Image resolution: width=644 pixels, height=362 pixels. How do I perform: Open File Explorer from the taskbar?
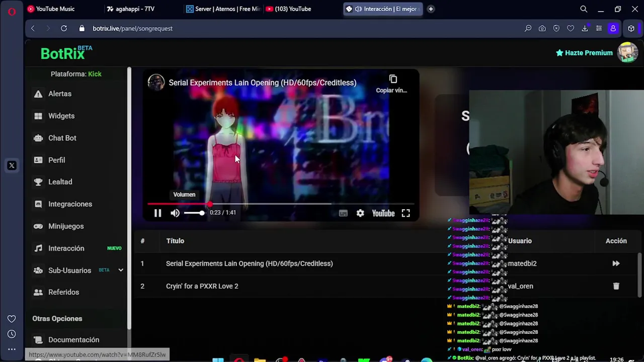(260, 360)
